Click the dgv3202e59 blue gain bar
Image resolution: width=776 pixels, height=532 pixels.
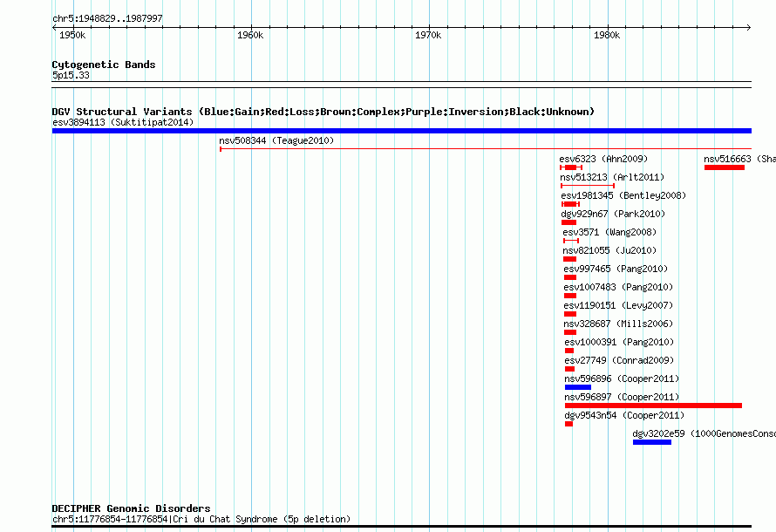[x=652, y=442]
